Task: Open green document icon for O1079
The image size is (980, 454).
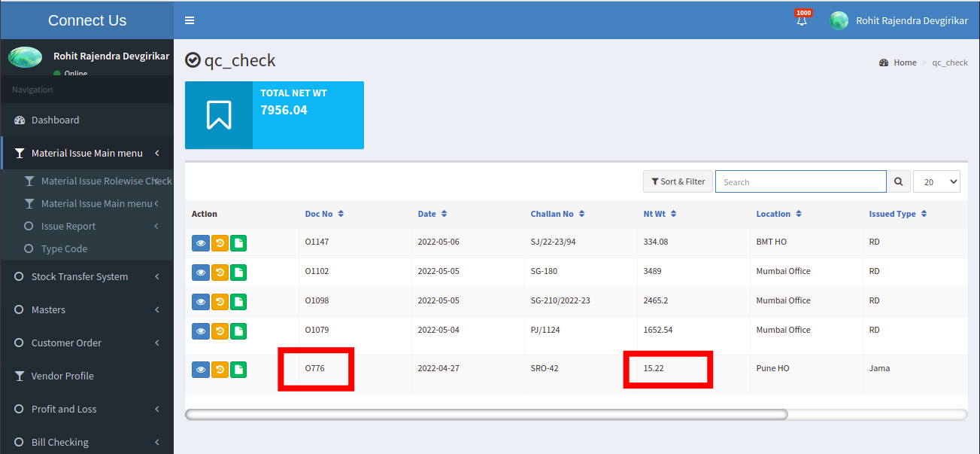Action: point(238,331)
